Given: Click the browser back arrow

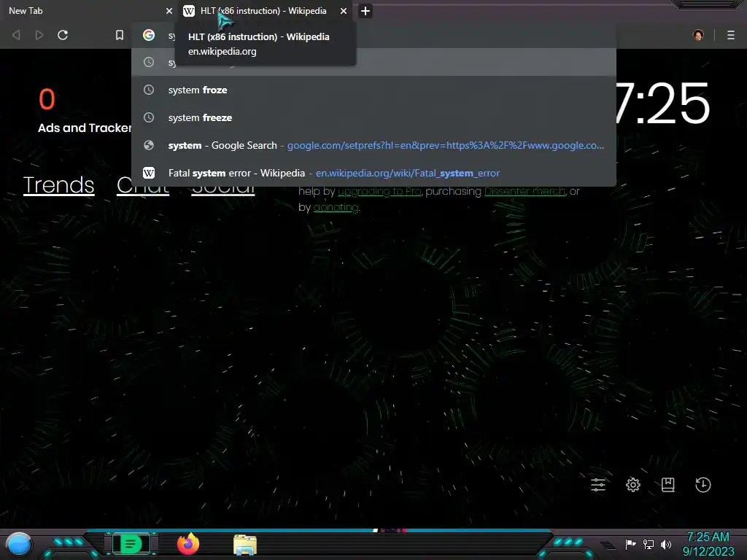Looking at the screenshot, I should 16,35.
